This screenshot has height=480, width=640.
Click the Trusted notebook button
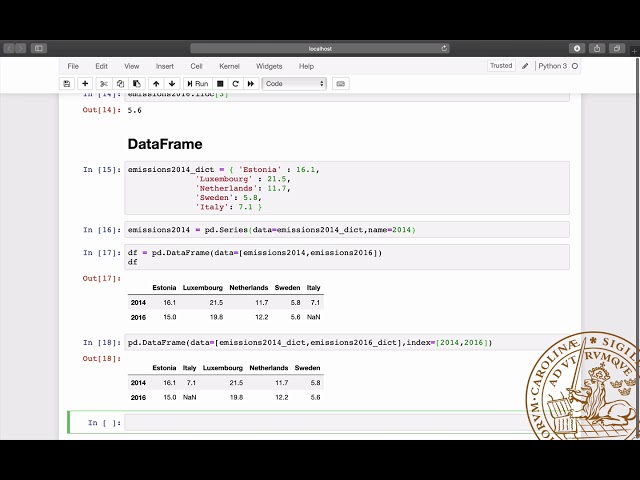(501, 66)
